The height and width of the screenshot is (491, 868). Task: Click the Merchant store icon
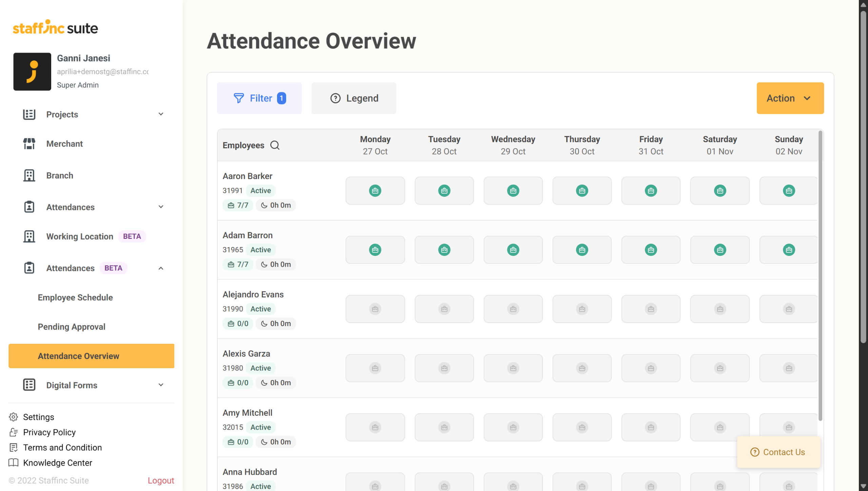pyautogui.click(x=29, y=144)
